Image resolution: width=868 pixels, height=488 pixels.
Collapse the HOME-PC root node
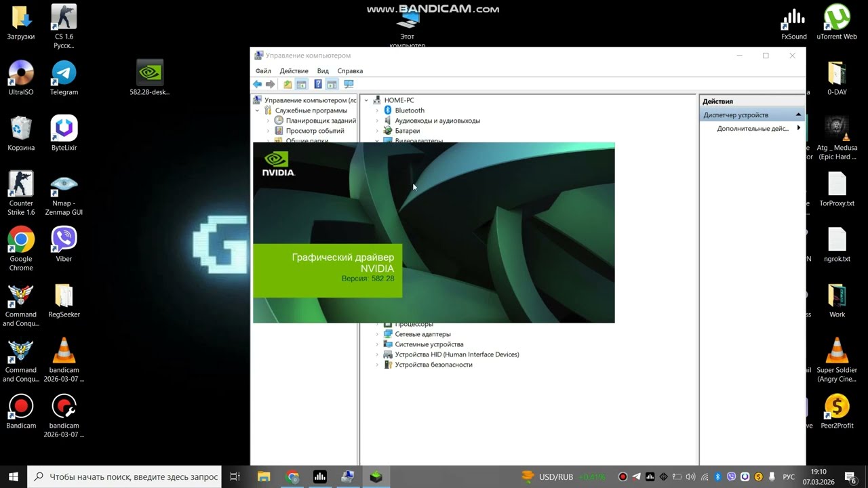pyautogui.click(x=366, y=100)
